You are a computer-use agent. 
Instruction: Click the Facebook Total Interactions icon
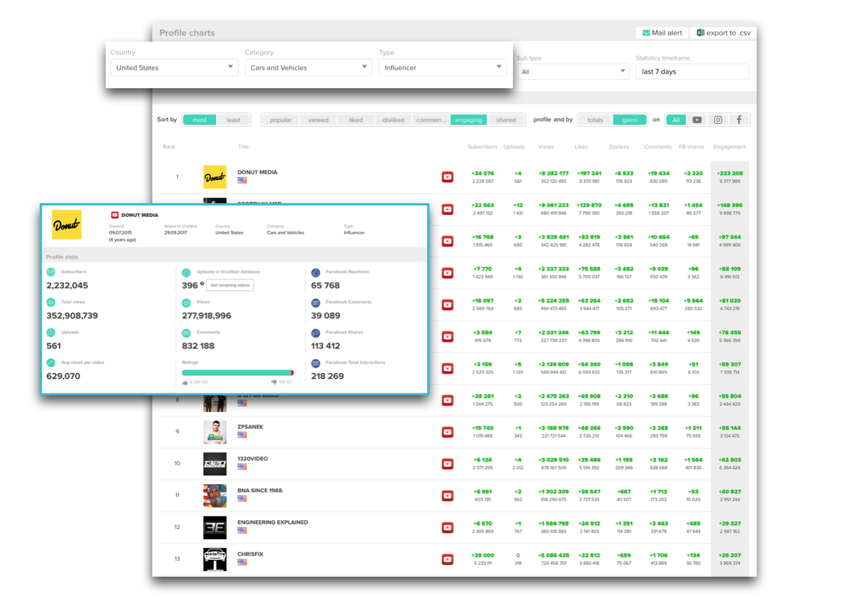[316, 363]
